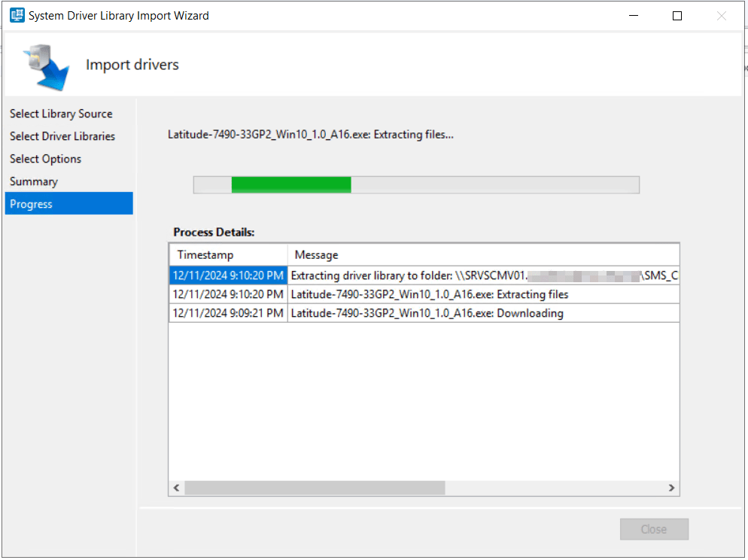Close the wizard using the title bar X
Screen dimensions: 748x560
click(722, 16)
